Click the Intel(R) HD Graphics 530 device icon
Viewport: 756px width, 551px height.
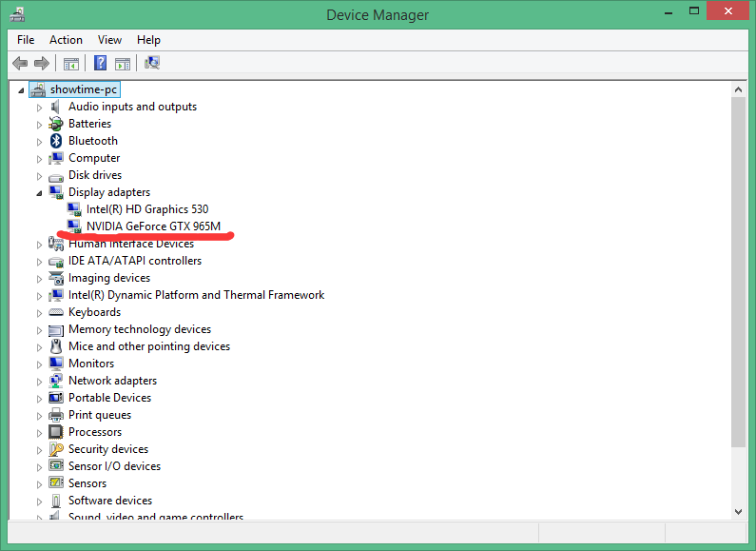click(74, 209)
